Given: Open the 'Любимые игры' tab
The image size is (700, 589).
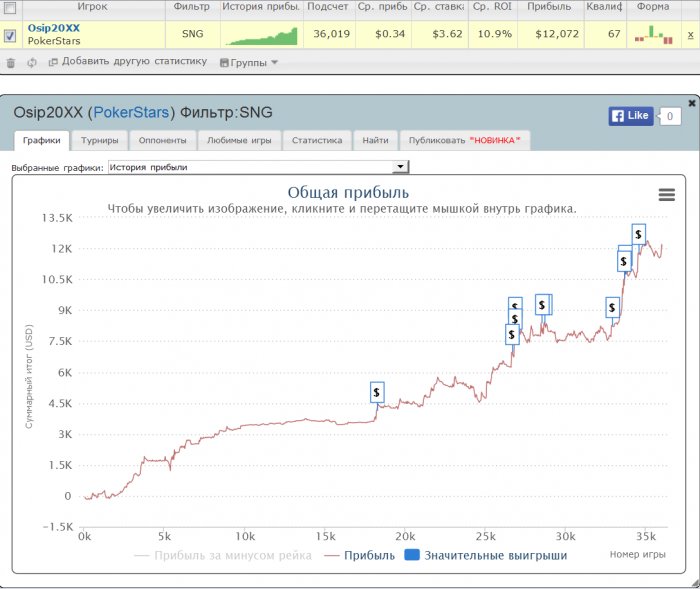Looking at the screenshot, I should pyautogui.click(x=239, y=140).
